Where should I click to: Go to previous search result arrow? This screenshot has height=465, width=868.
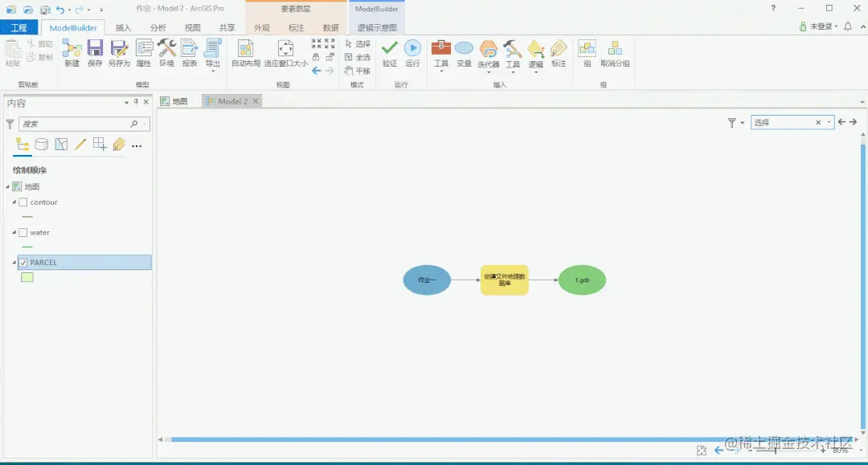pos(842,122)
